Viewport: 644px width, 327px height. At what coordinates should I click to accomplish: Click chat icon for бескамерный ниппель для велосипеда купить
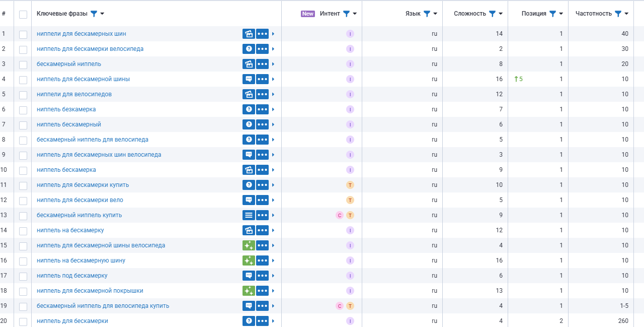[249, 306]
